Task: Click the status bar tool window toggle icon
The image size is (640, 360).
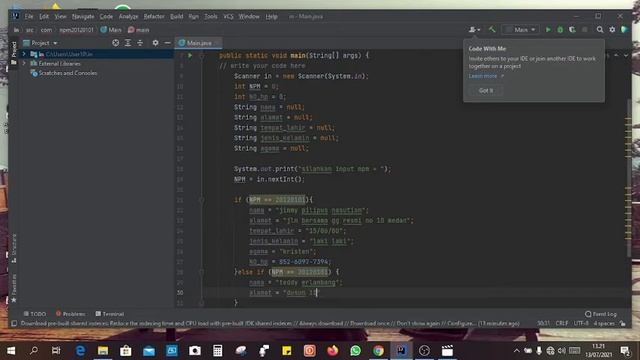Action: click(x=14, y=323)
